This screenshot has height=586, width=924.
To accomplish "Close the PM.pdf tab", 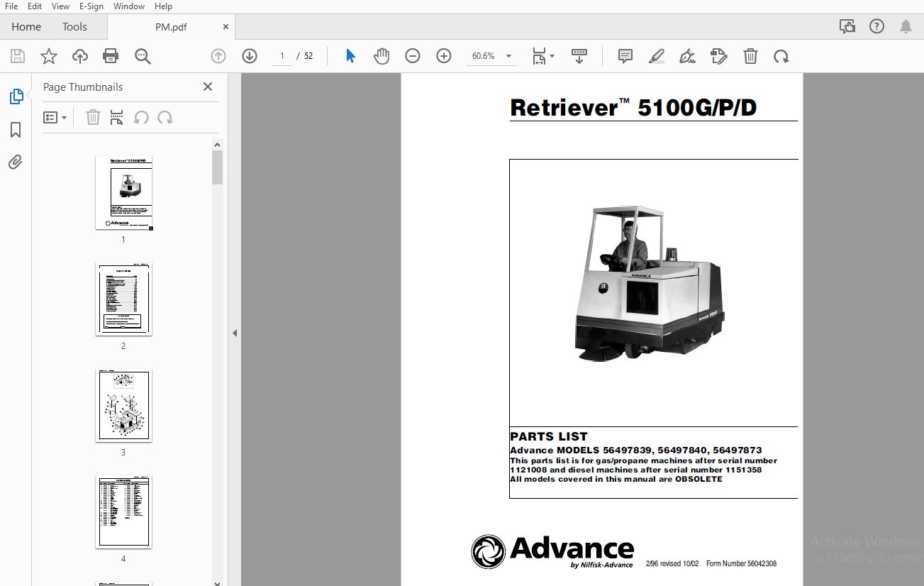I will pos(226,27).
